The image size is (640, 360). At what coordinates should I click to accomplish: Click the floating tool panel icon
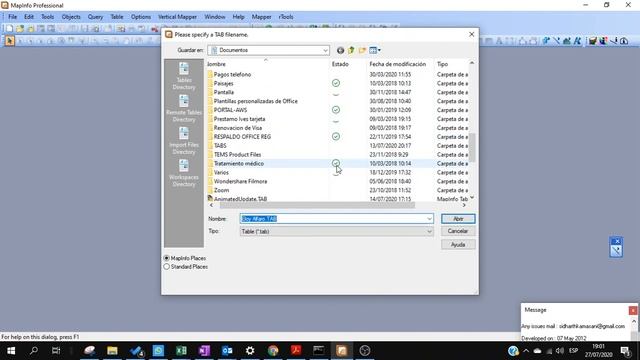(616, 251)
